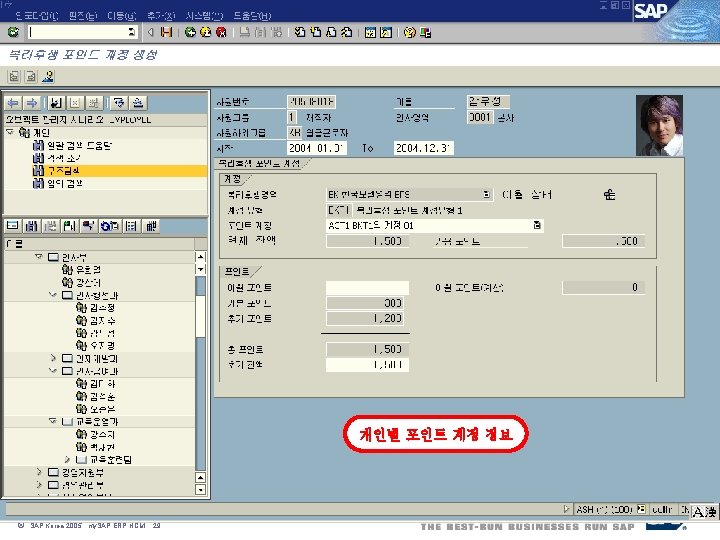Screen dimensions: 720x540
Task: Expand the 인재개발과 folder node
Action: [53, 358]
